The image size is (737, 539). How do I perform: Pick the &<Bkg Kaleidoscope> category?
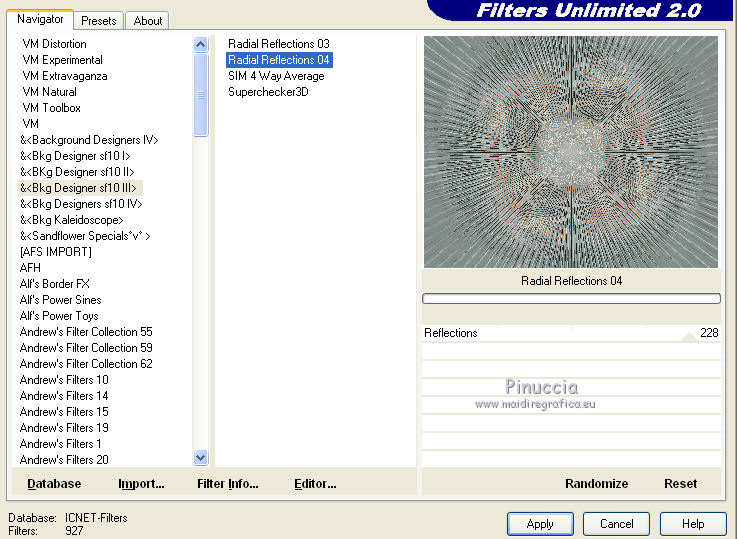[x=72, y=220]
